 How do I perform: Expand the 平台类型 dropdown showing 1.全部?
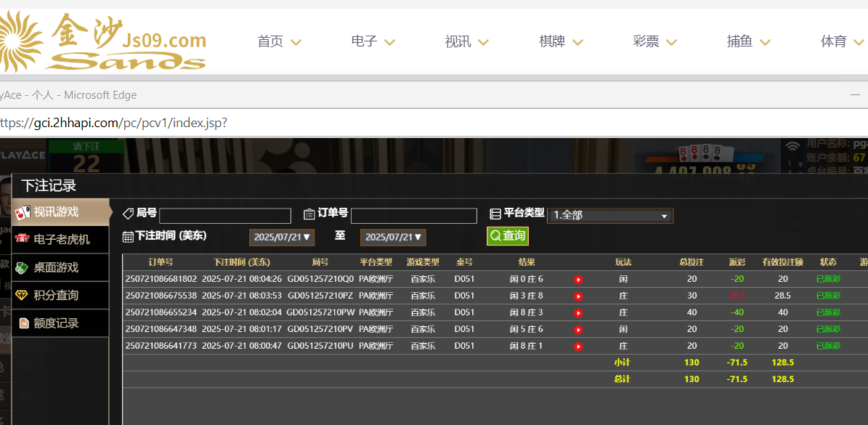coord(609,216)
